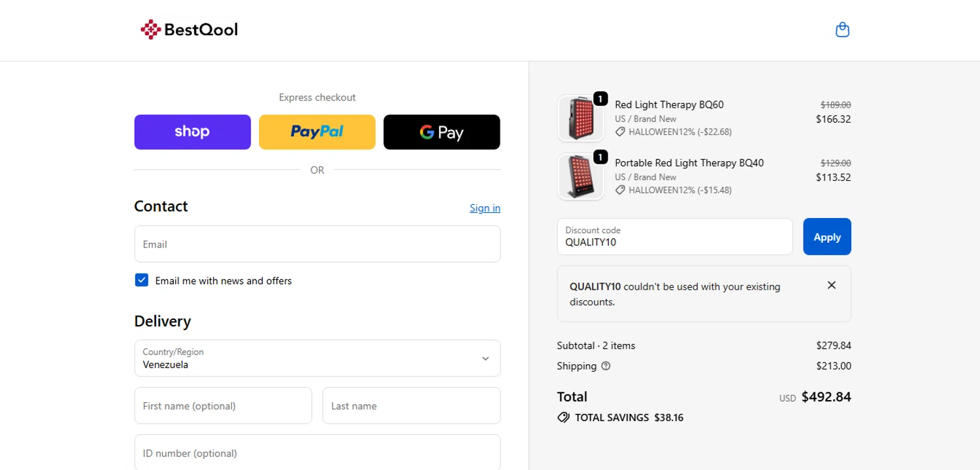Viewport: 980px width, 470px height.
Task: Click the Express checkout label
Action: [318, 97]
